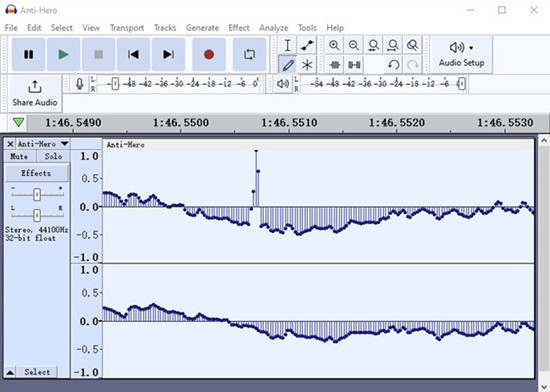Screen dimensions: 550x392
Task: Open the Effect menu
Action: coord(239,28)
